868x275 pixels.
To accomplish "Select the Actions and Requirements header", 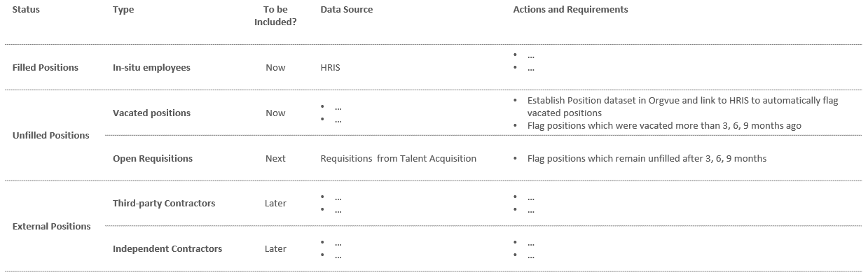I will pos(570,10).
